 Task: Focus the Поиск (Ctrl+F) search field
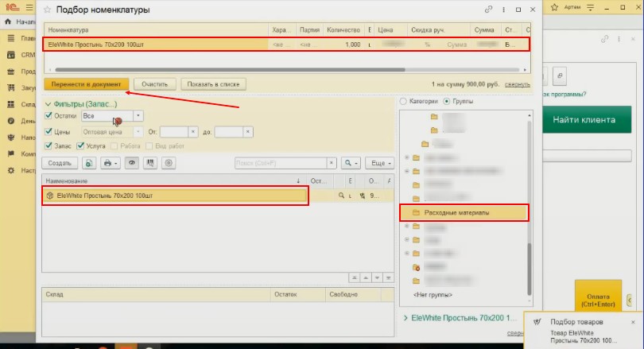(281, 163)
